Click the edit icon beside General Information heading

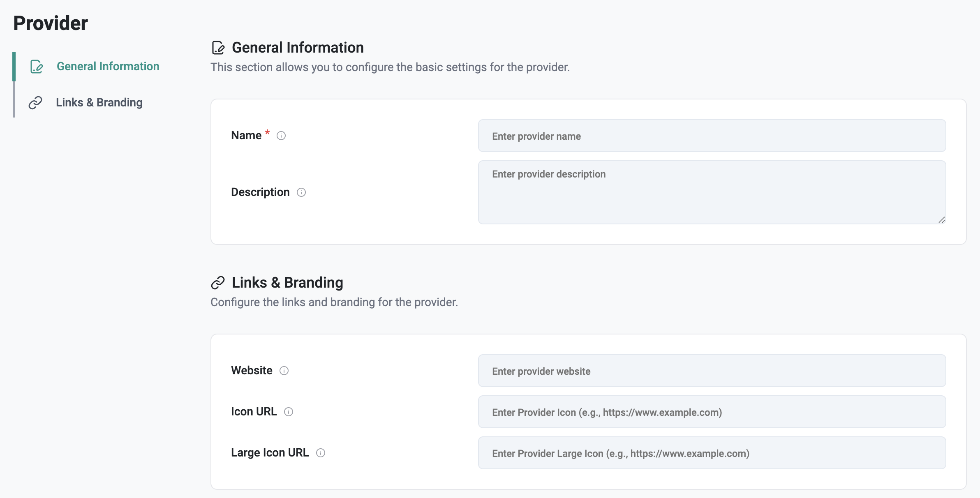click(218, 48)
